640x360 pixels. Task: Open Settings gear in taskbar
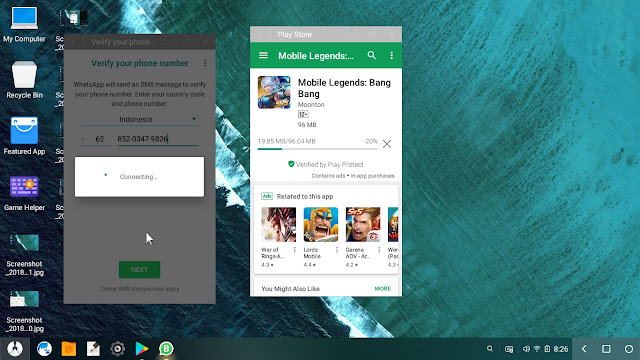pos(118,349)
